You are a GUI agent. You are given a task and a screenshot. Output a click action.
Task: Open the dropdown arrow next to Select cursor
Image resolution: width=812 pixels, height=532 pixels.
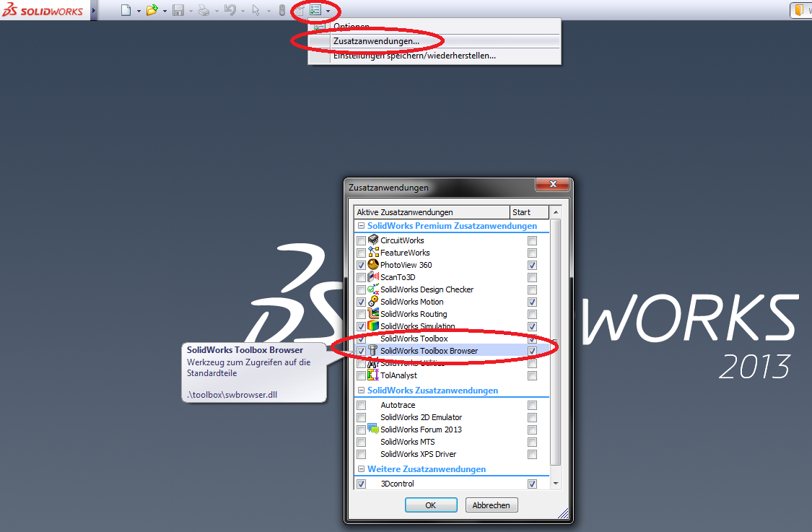[269, 11]
